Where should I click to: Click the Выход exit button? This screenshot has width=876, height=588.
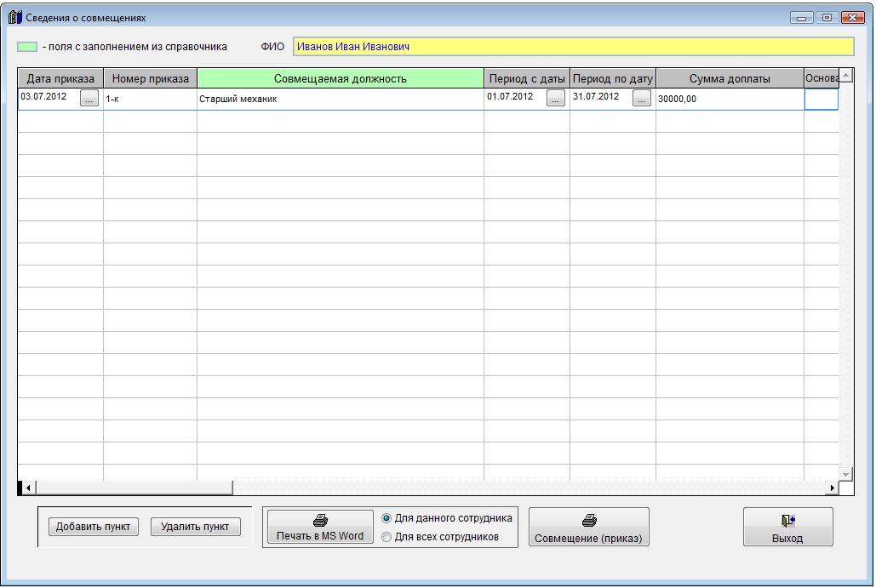point(787,527)
